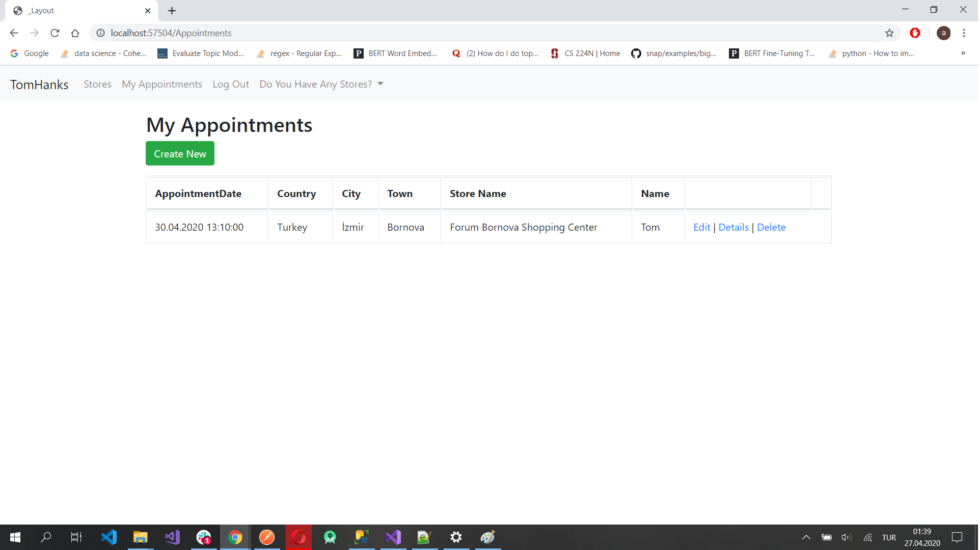
Task: Reload the current page
Action: pos(55,33)
